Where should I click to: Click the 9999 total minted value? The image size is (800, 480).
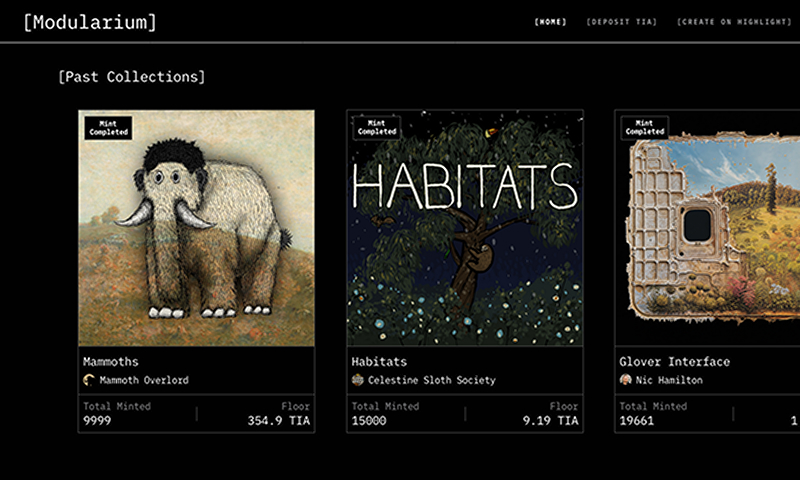coord(97,421)
